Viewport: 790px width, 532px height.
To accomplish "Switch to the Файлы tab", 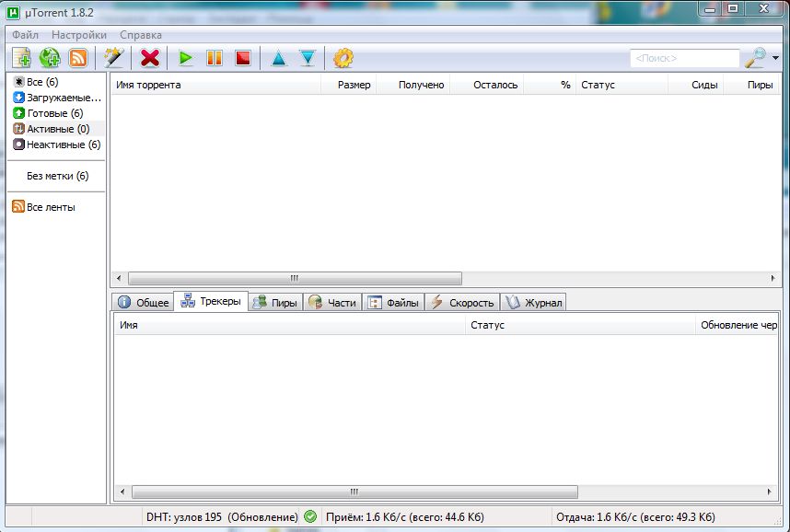I will pyautogui.click(x=393, y=302).
